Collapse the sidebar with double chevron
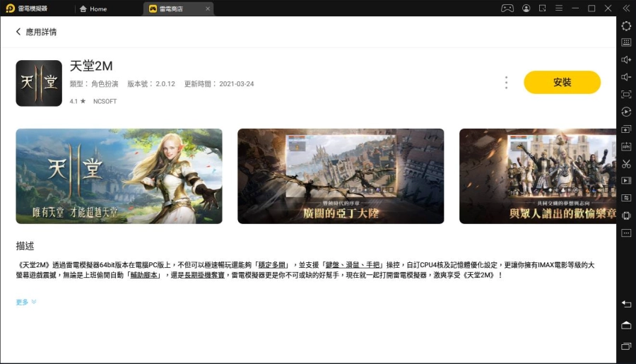This screenshot has height=364, width=636. click(626, 8)
